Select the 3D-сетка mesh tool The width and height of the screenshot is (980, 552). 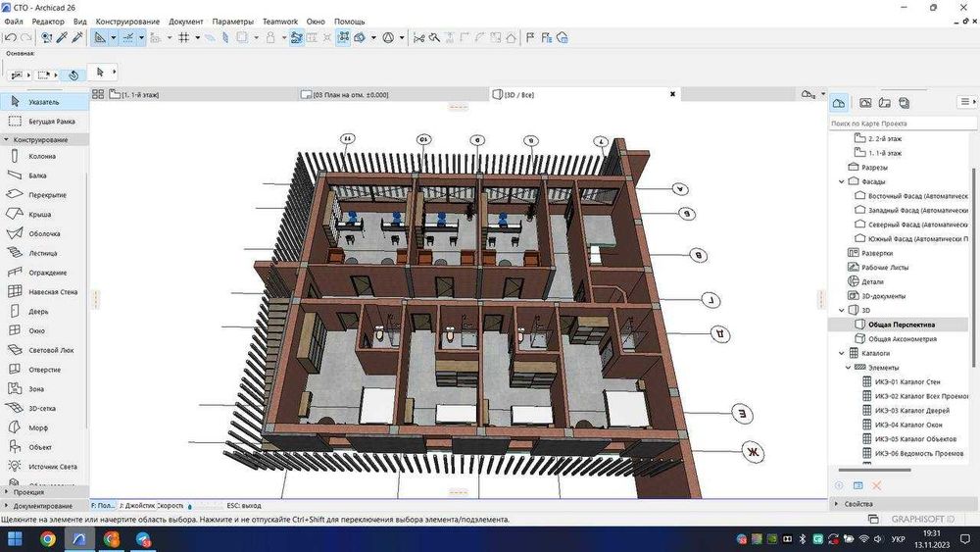coord(44,408)
